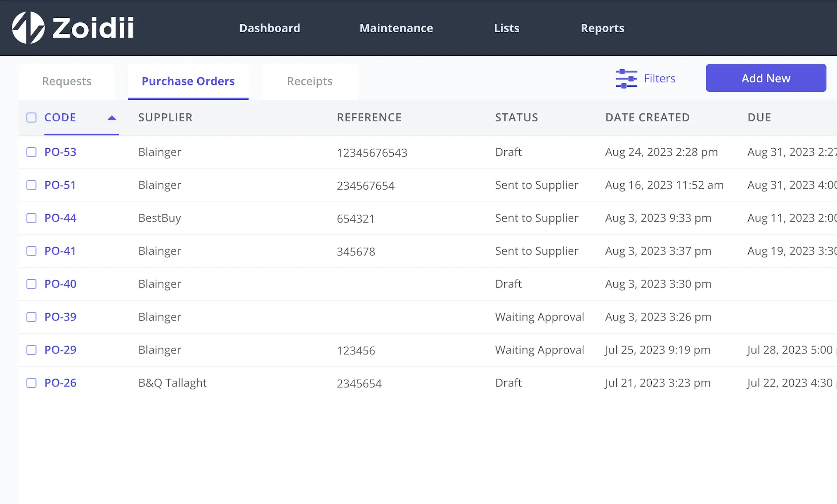Click date Aug 16, 2023 11:52 am
The height and width of the screenshot is (504, 837).
664,185
